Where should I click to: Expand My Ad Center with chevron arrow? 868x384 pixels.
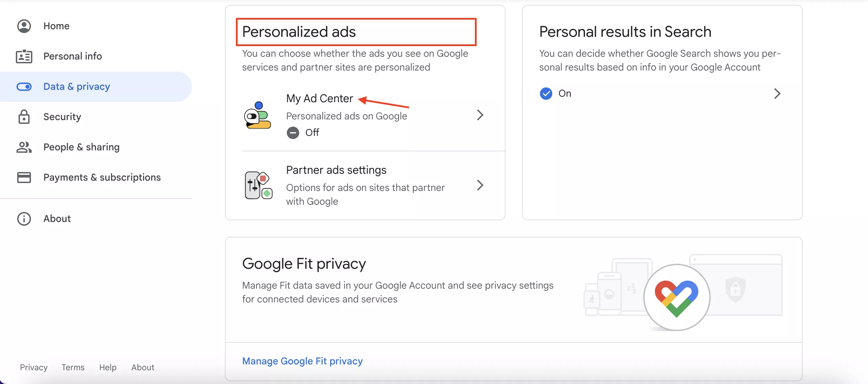tap(480, 115)
